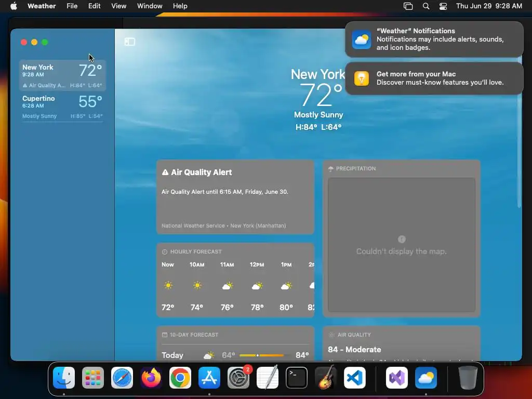Click the Stage Manager icon in menu bar
This screenshot has height=399, width=532.
[x=408, y=6]
